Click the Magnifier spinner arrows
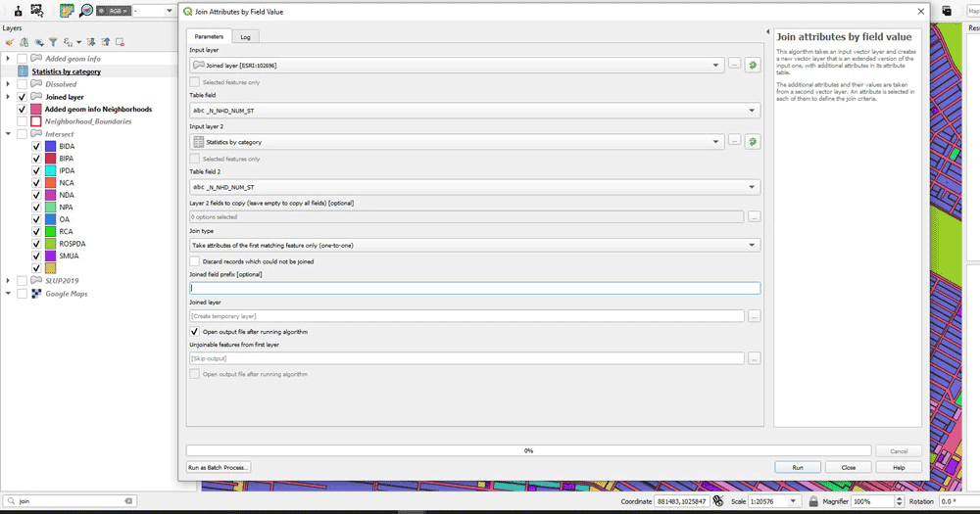This screenshot has height=514, width=980. point(899,501)
